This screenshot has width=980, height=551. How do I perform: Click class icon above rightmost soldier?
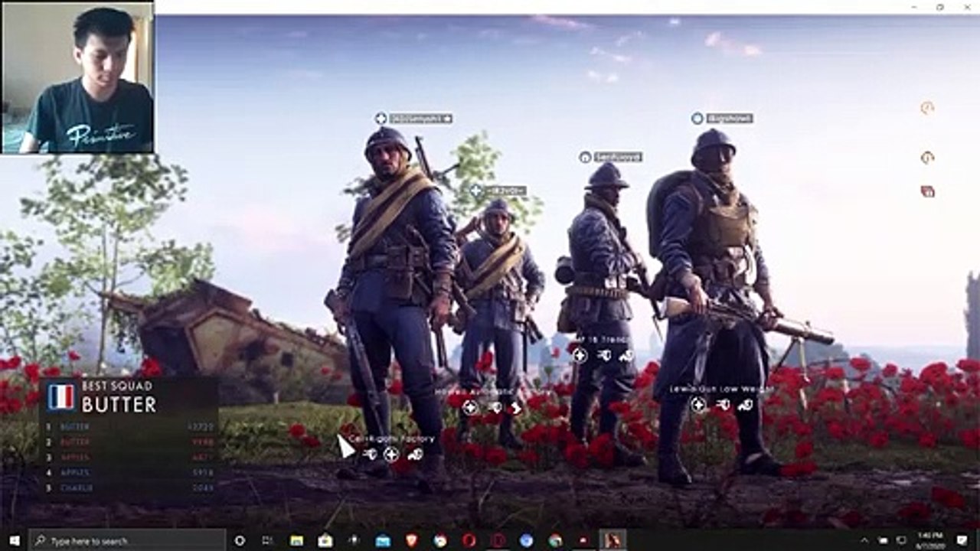[x=697, y=118]
